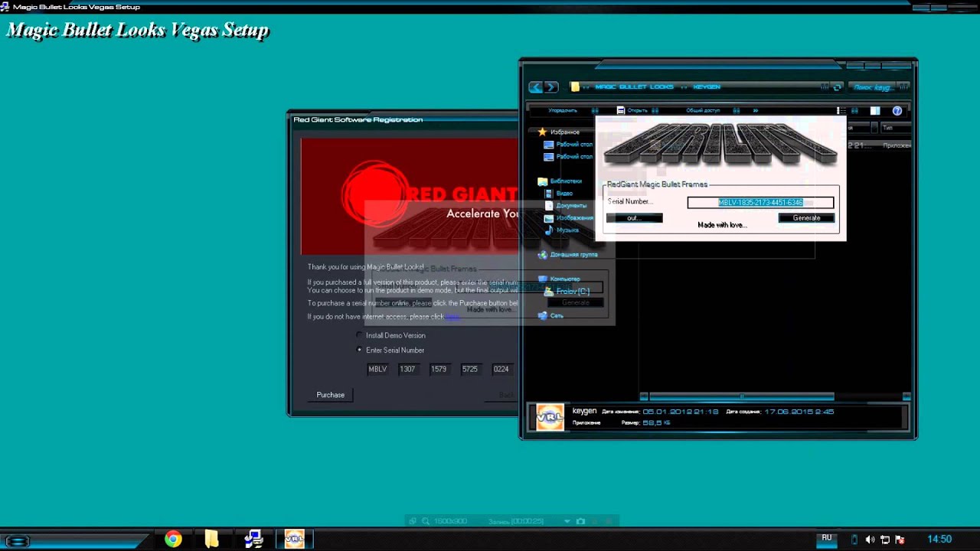This screenshot has height=551, width=980.
Task: Open the Start menu orb
Action: coord(17,541)
